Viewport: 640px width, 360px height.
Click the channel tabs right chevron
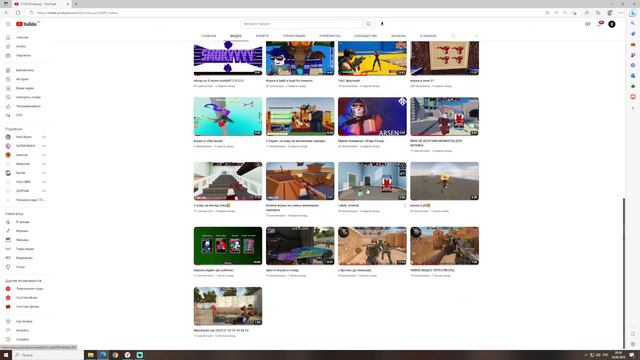click(x=476, y=36)
